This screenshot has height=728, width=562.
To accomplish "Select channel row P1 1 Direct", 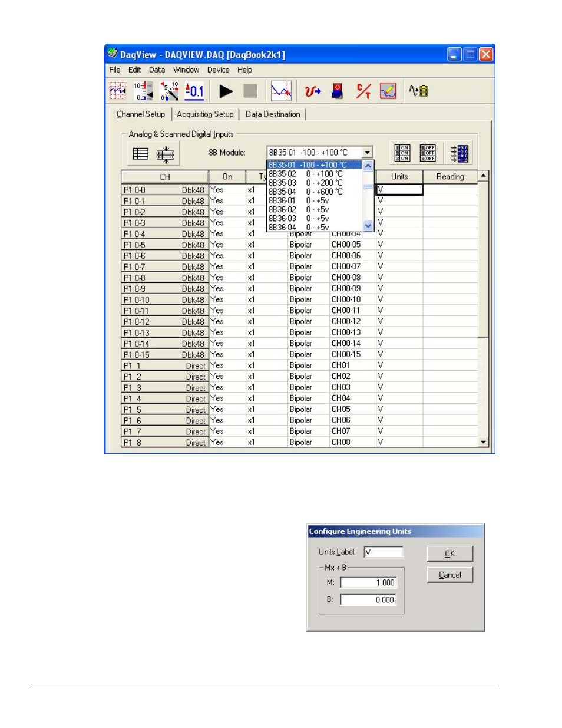I will (165, 365).
